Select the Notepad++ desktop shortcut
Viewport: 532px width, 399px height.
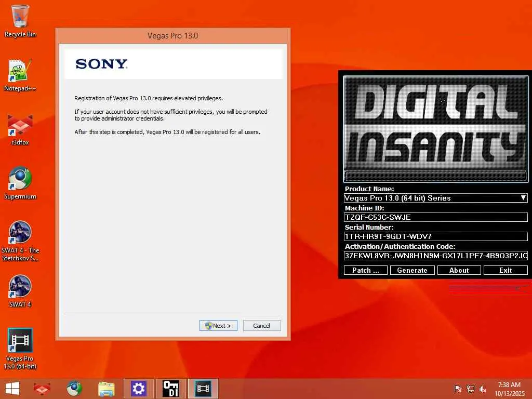coord(20,75)
